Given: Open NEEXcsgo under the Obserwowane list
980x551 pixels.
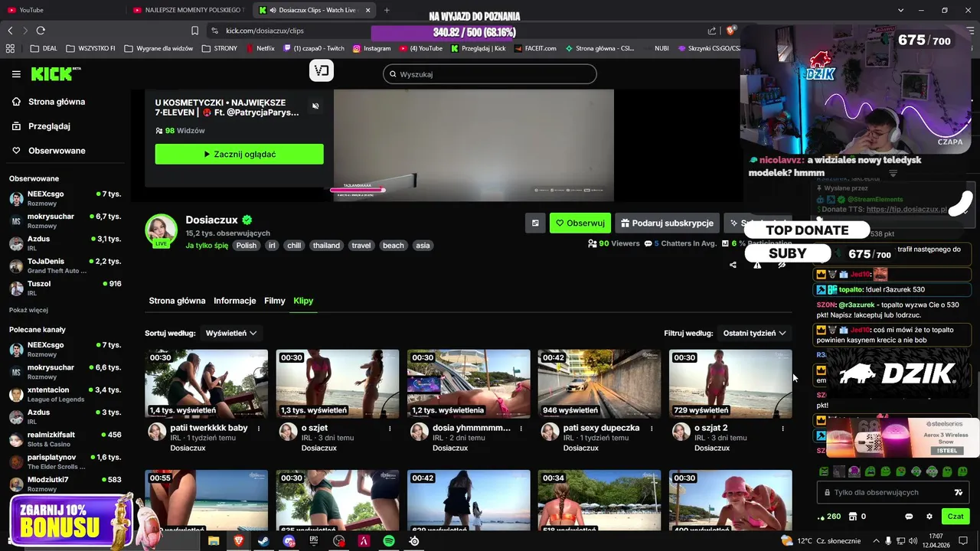Looking at the screenshot, I should coord(65,199).
